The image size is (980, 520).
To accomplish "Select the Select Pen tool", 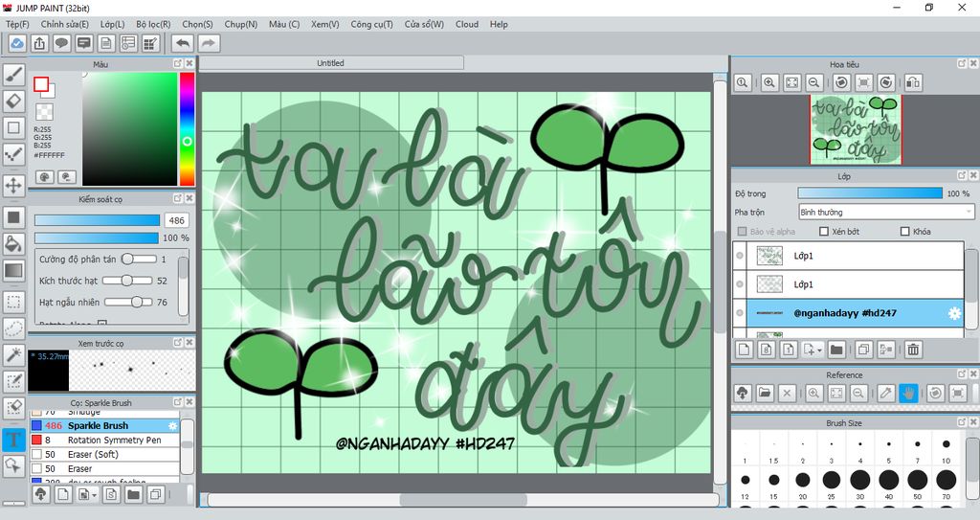I will pyautogui.click(x=13, y=381).
